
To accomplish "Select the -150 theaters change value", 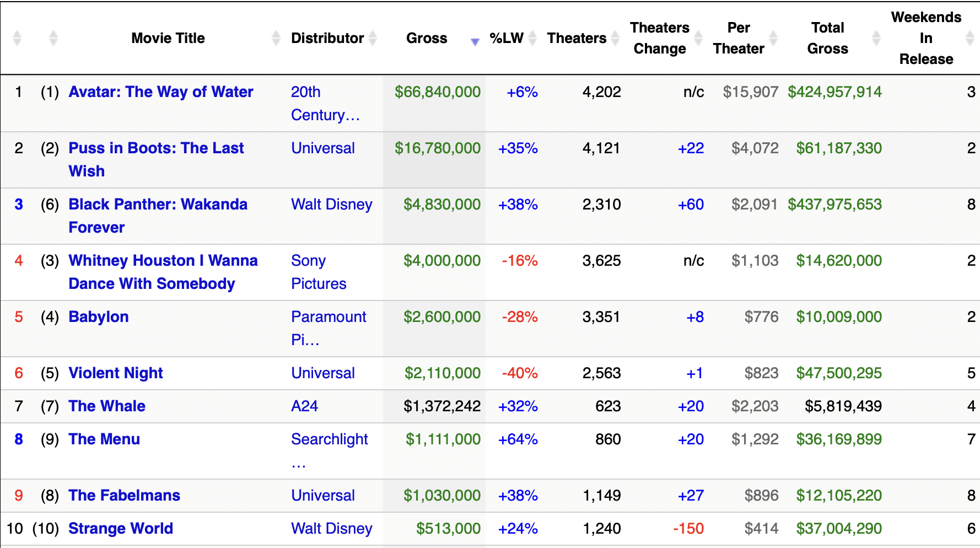I will click(688, 528).
